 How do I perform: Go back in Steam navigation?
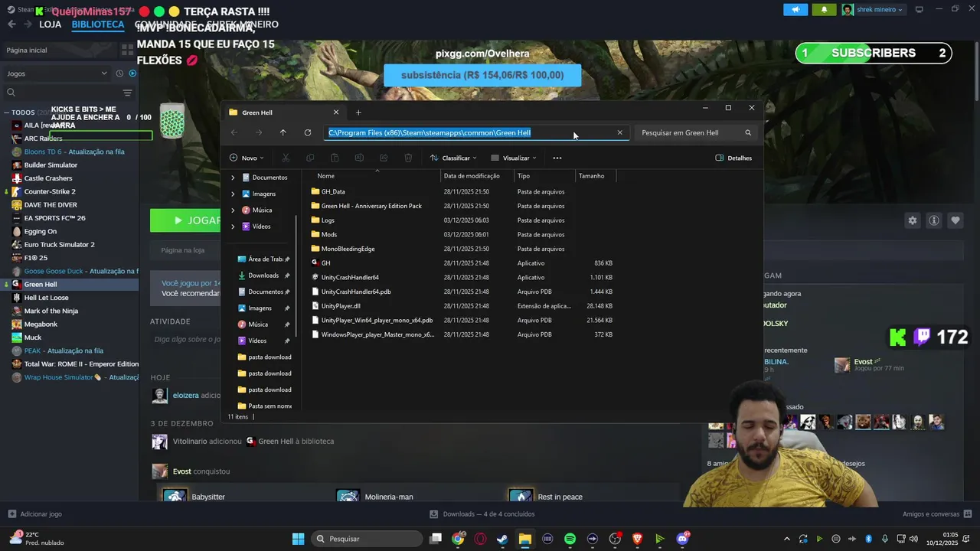(11, 24)
